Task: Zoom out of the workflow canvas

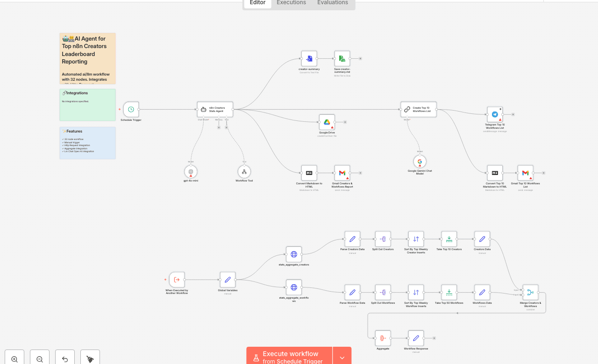Action: point(39,357)
